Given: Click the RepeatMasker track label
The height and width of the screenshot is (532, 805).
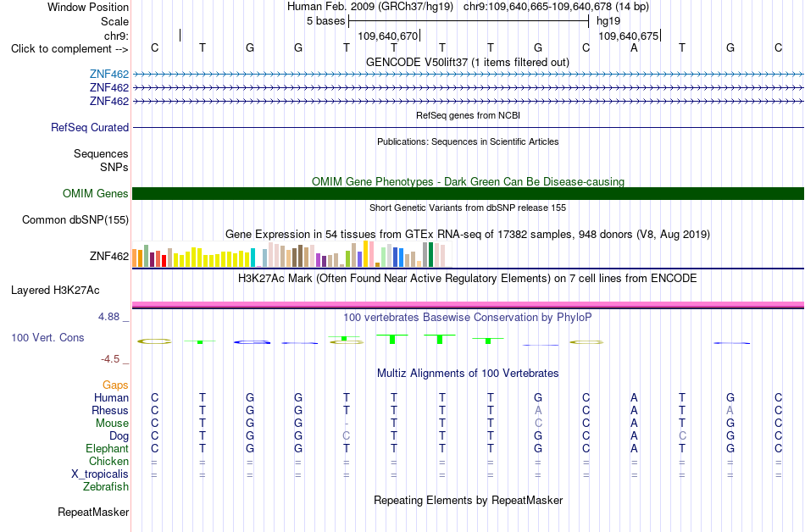Looking at the screenshot, I should coord(93,513).
